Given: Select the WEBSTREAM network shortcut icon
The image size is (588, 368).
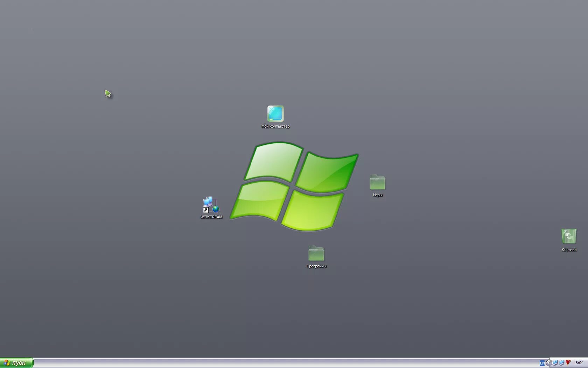Looking at the screenshot, I should 211,205.
